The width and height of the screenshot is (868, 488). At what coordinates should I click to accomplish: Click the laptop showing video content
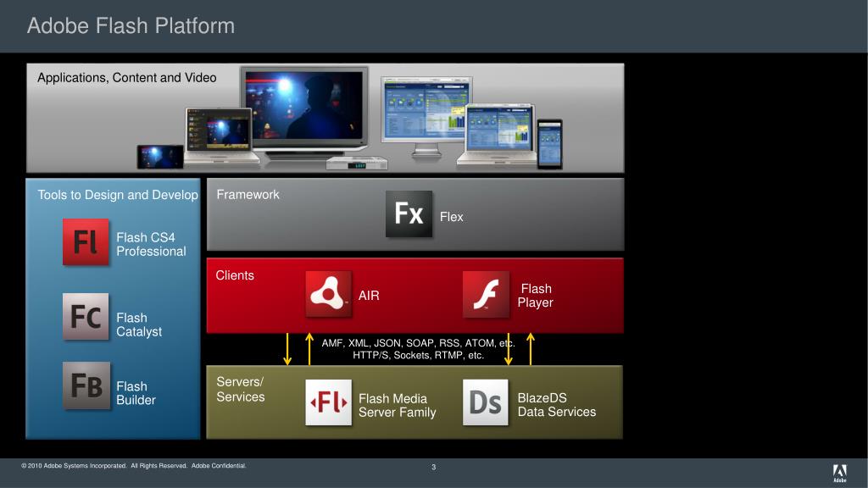coord(220,136)
